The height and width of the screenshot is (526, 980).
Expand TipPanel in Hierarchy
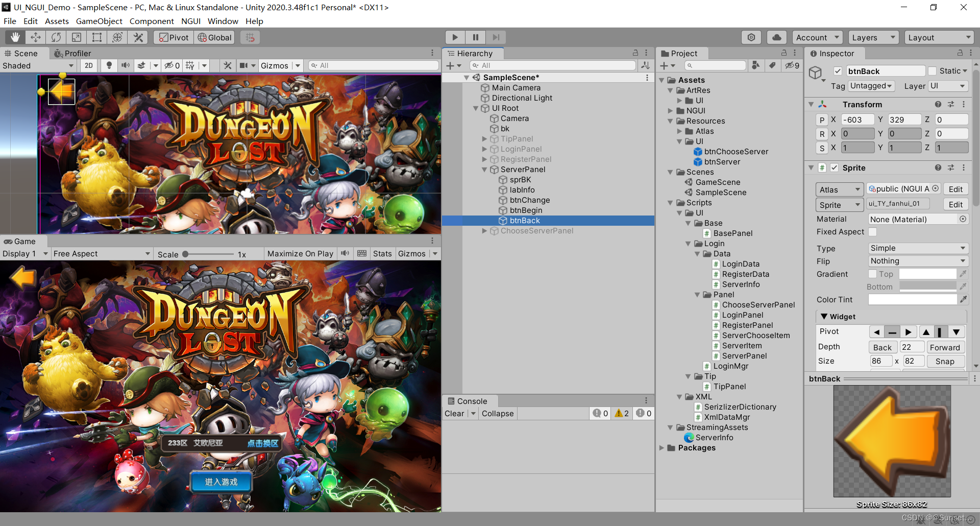pyautogui.click(x=484, y=139)
